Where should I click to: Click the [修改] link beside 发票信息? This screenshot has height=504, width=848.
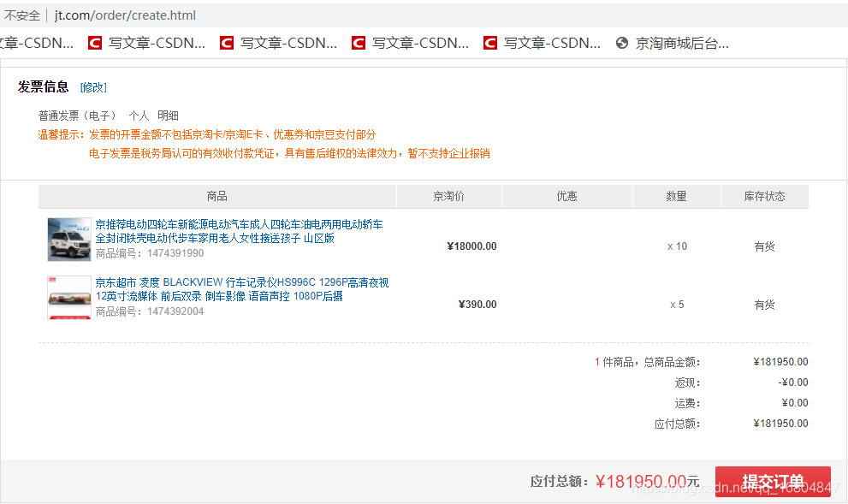click(x=93, y=87)
